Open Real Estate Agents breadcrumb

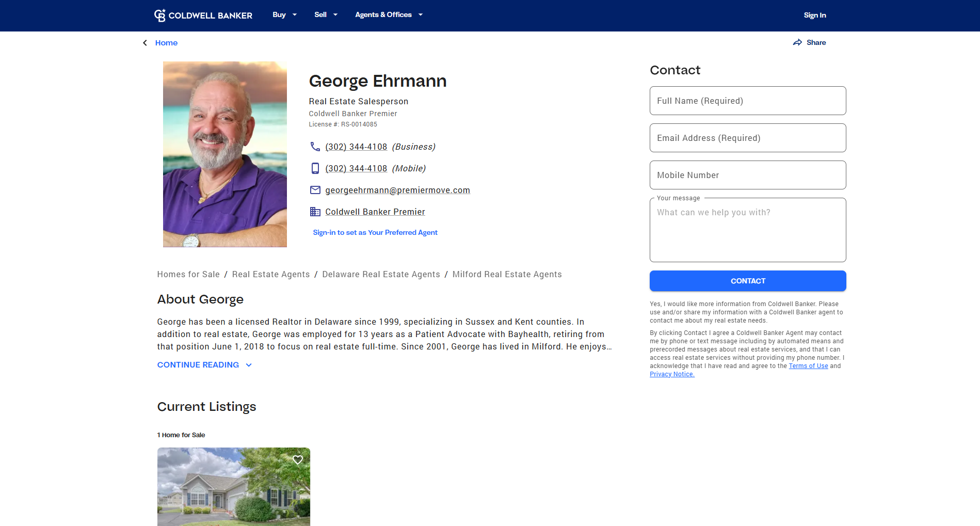tap(270, 274)
